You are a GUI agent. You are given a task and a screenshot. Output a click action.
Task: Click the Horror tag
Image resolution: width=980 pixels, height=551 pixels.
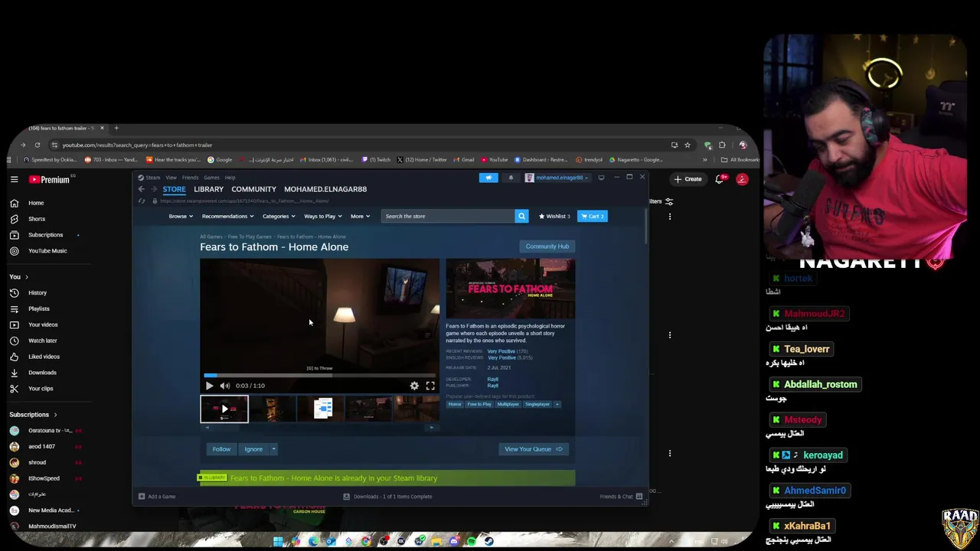[455, 404]
